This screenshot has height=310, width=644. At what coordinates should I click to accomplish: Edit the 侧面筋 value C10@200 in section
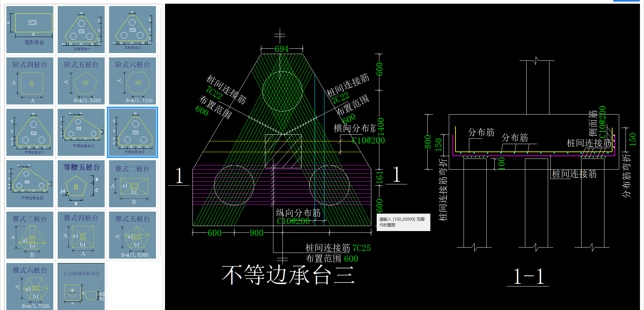point(602,122)
